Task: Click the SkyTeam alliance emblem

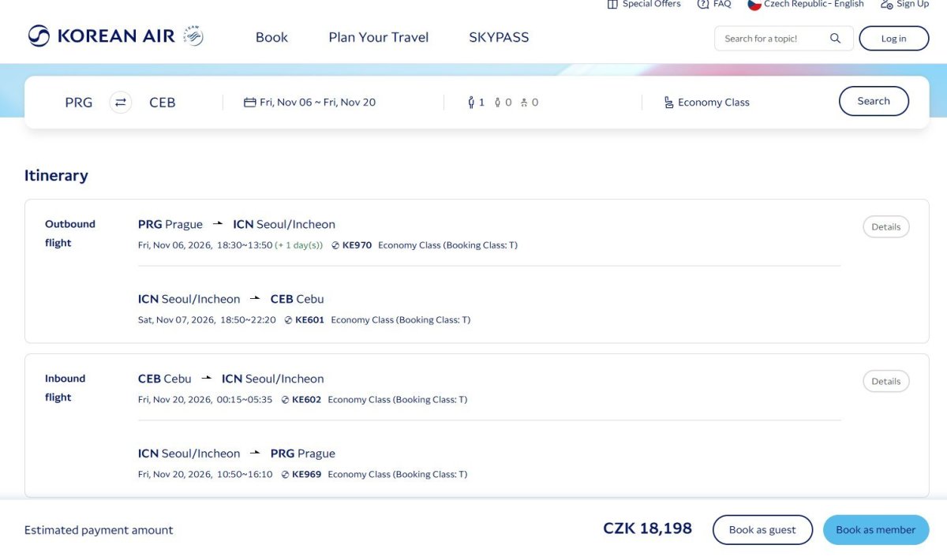Action: (193, 35)
